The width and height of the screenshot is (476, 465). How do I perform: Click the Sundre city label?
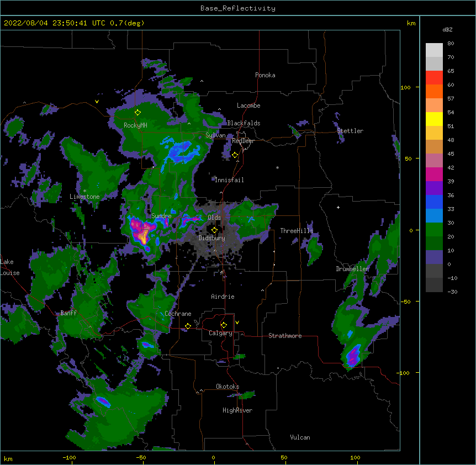(161, 216)
